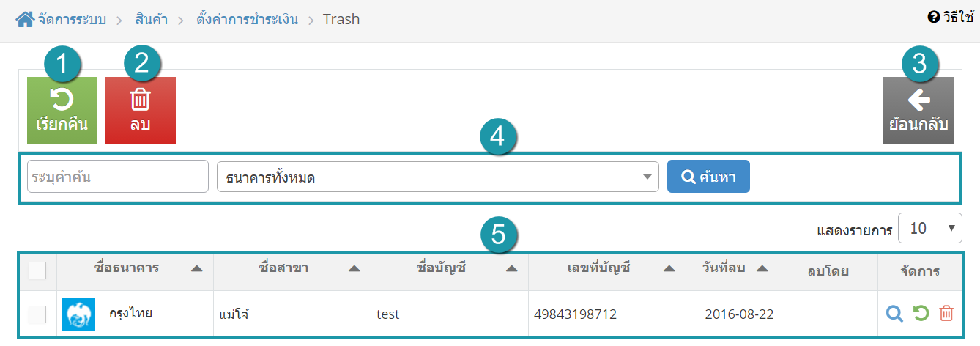Sort by วันที่ลบ column arrow
Image resolution: width=980 pixels, height=346 pixels.
pyautogui.click(x=762, y=269)
